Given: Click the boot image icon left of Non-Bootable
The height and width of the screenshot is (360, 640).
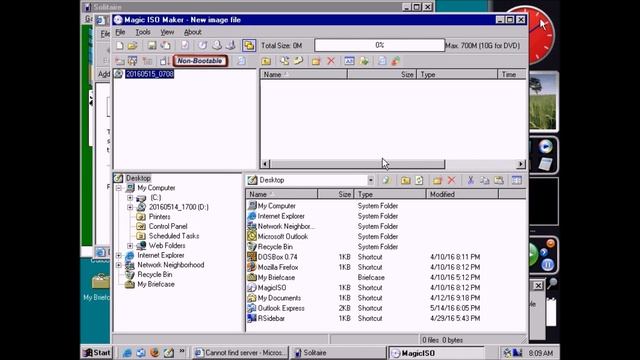Looking at the screenshot, I should point(164,61).
